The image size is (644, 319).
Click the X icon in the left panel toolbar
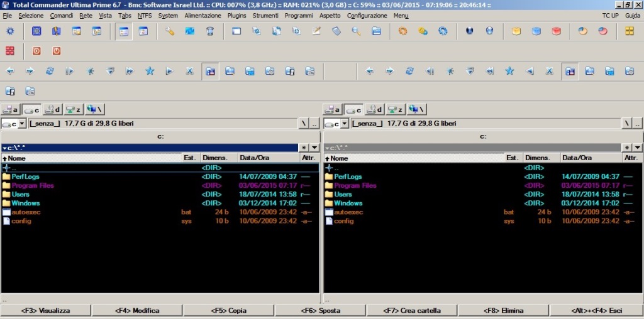189,71
